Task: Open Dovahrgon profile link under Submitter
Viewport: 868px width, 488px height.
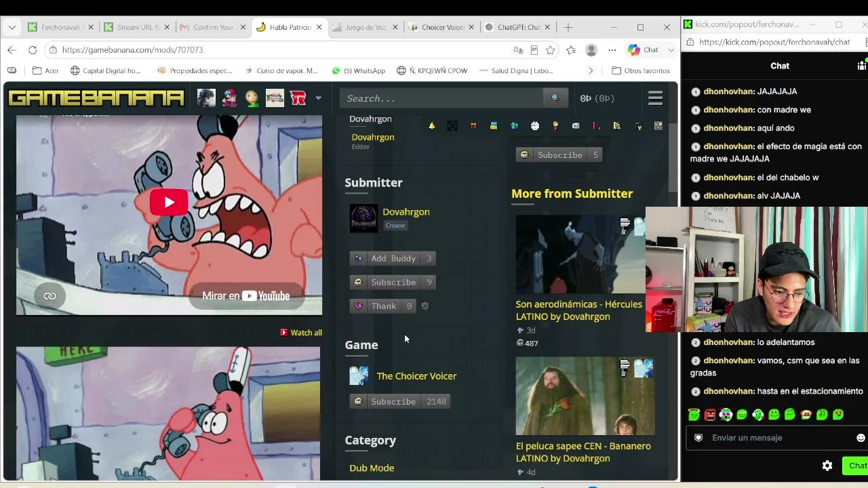Action: [406, 211]
